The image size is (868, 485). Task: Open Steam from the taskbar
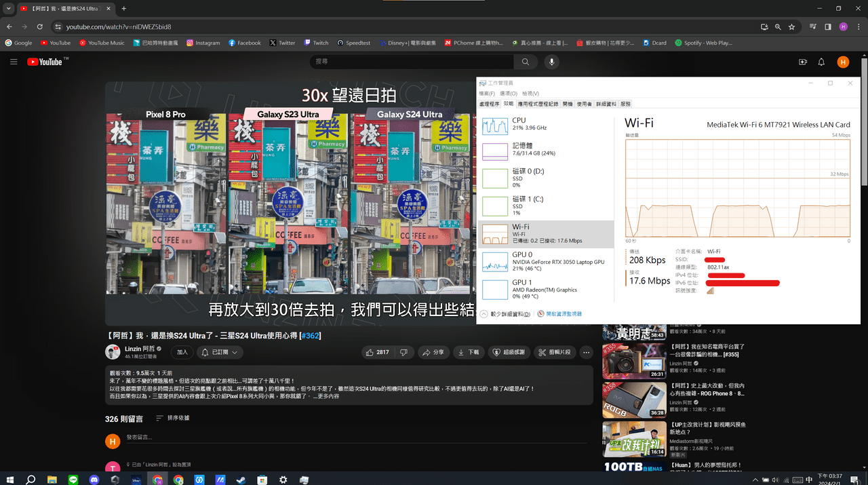[x=241, y=479]
